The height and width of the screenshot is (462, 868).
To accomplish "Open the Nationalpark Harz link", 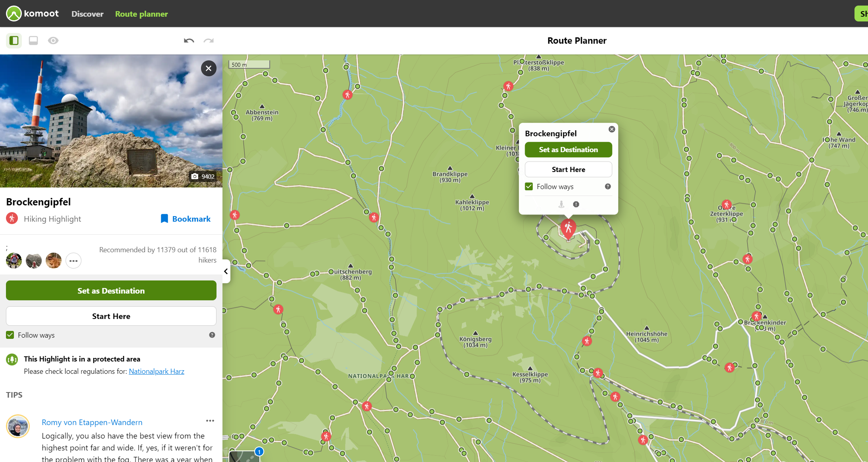I will coord(157,371).
